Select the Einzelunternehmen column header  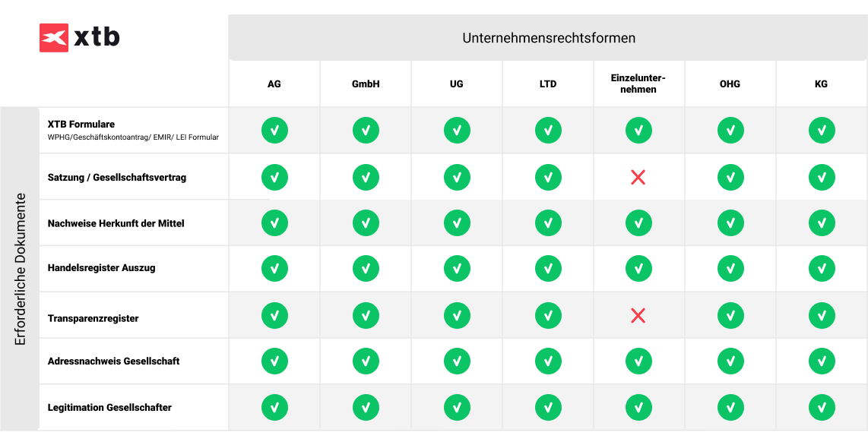click(638, 84)
